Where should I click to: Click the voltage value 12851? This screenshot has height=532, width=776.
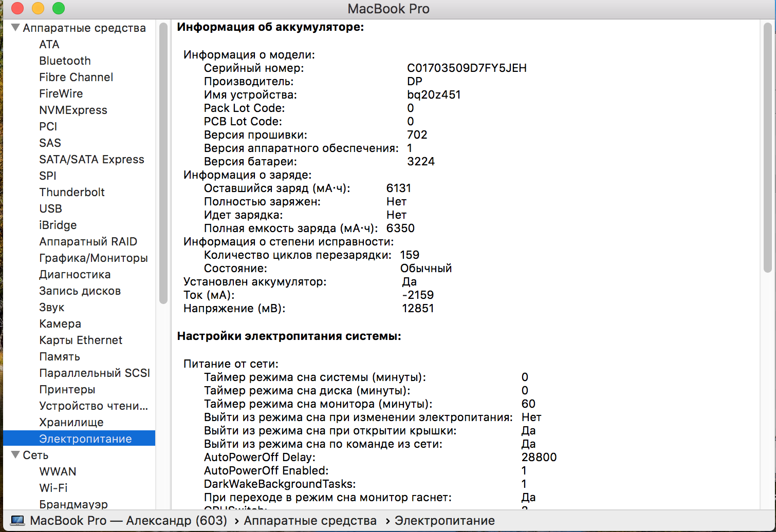418,308
